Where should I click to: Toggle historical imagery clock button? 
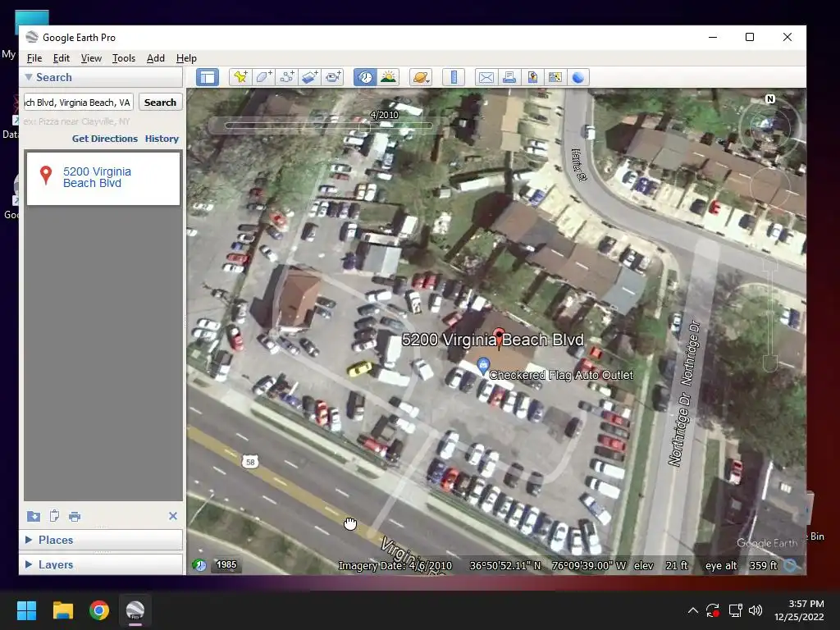tap(365, 77)
